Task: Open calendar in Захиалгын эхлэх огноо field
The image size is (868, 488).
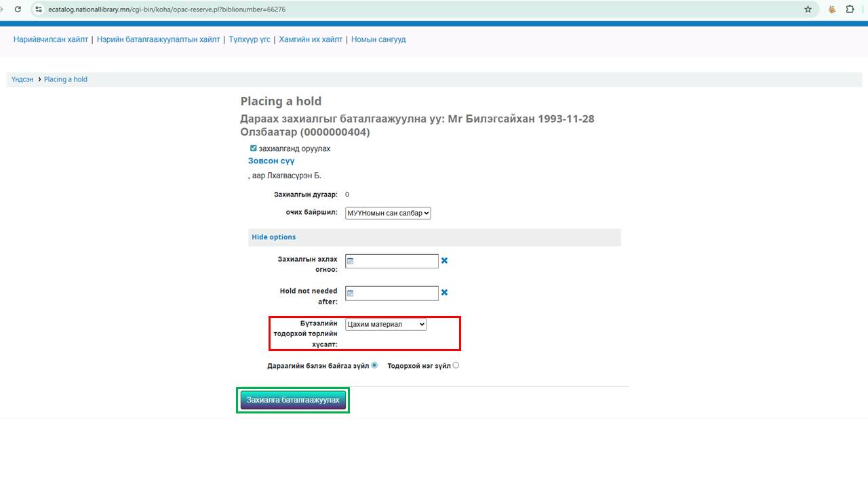Action: coord(351,261)
